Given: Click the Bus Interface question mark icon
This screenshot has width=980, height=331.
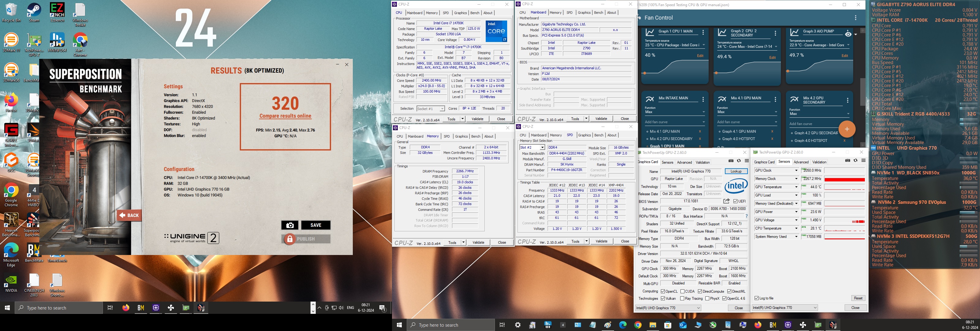Looking at the screenshot, I should click(x=746, y=216).
